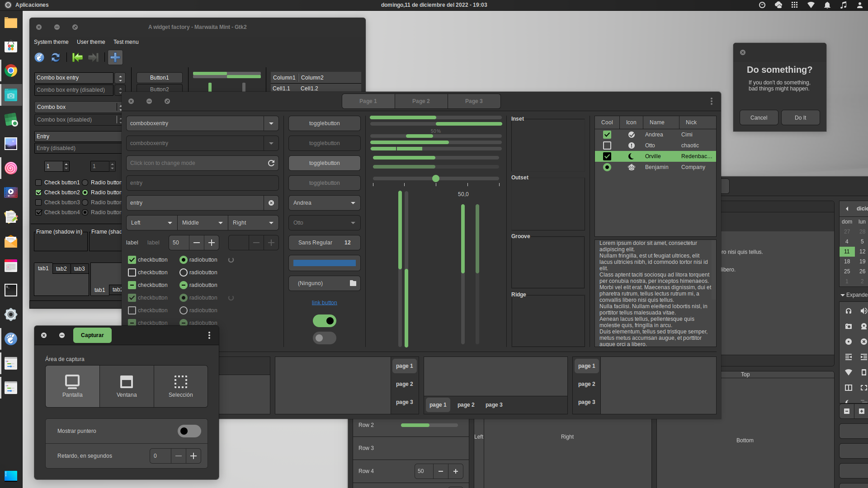Click the slider handle labeled 50,0
Screen dimensions: 868x488
tap(436, 178)
